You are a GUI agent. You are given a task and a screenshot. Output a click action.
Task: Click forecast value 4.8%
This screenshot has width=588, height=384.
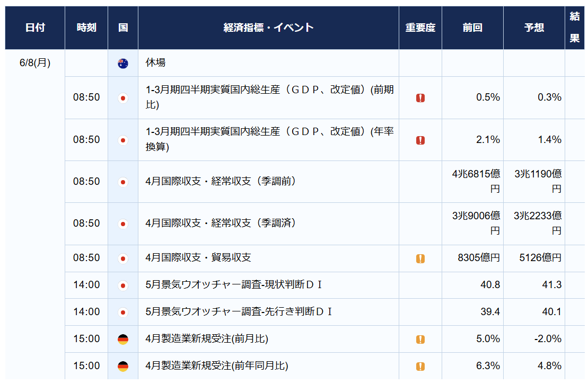coord(549,365)
